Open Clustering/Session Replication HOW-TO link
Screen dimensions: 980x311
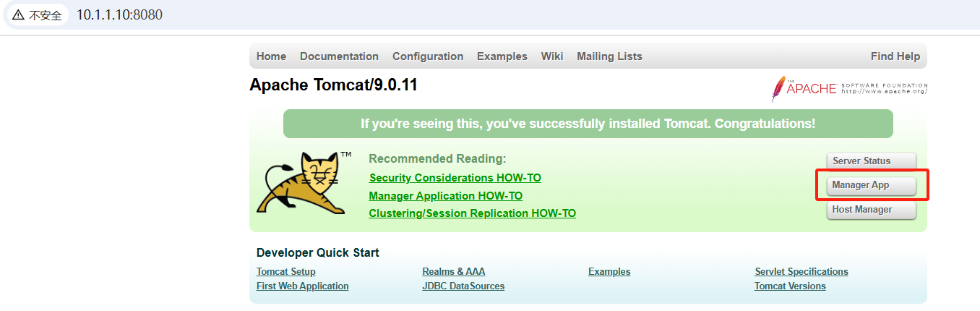pyautogui.click(x=473, y=213)
